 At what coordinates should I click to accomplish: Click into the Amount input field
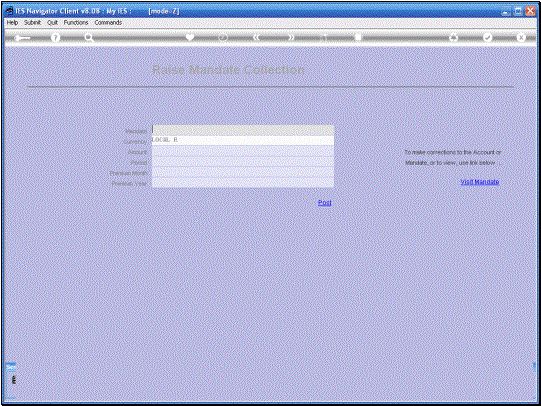tap(243, 151)
